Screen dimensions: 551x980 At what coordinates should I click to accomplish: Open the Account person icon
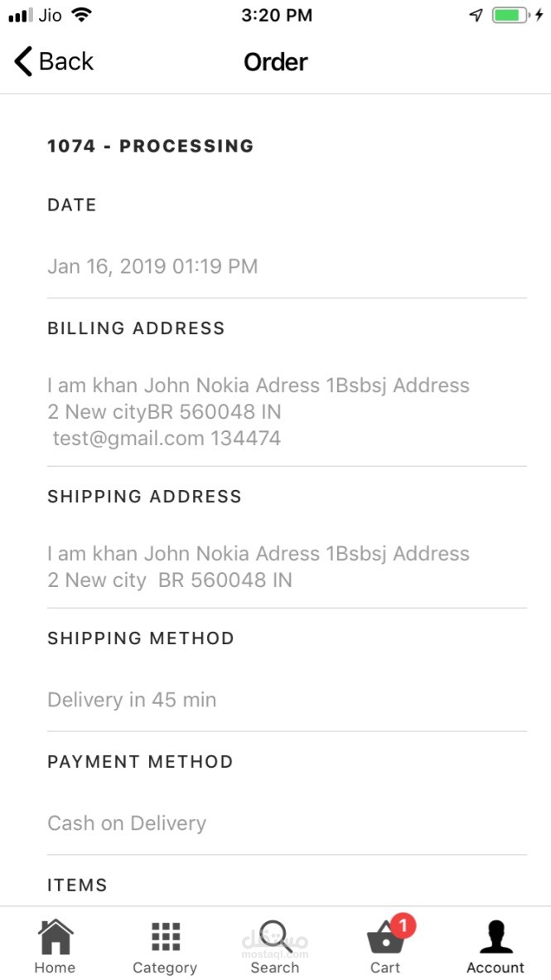click(x=495, y=937)
